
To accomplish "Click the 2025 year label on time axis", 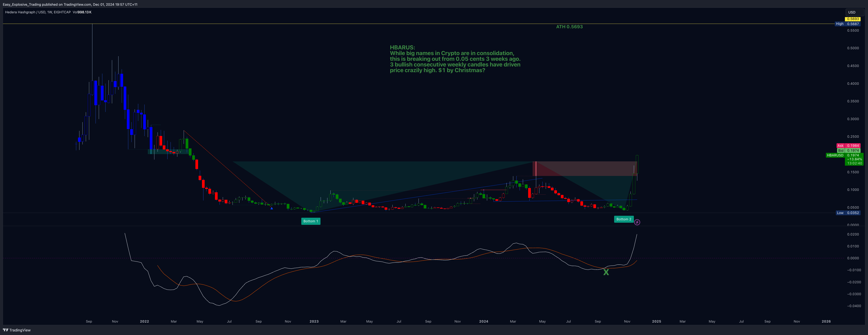I will click(x=656, y=321).
